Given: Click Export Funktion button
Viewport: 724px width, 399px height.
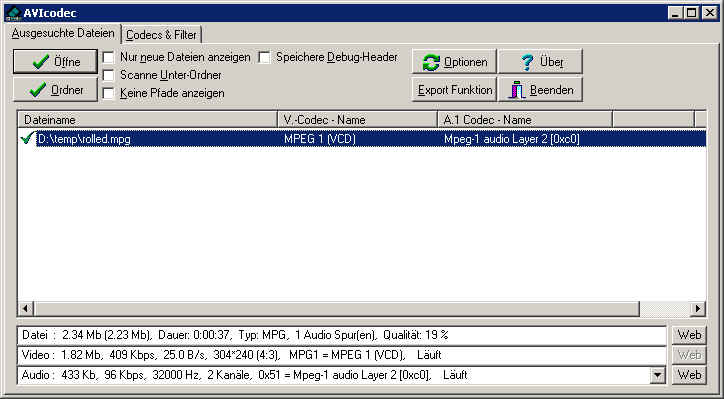Looking at the screenshot, I should pos(454,90).
